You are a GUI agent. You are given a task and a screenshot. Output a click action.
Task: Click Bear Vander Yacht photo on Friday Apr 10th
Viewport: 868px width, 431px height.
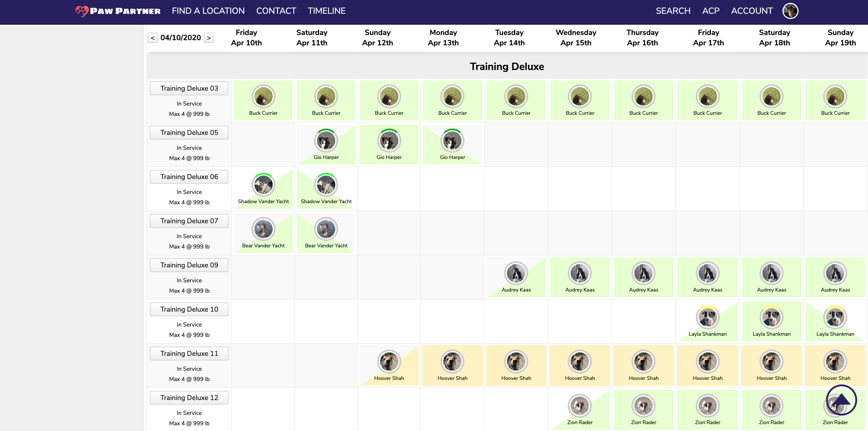coord(263,229)
